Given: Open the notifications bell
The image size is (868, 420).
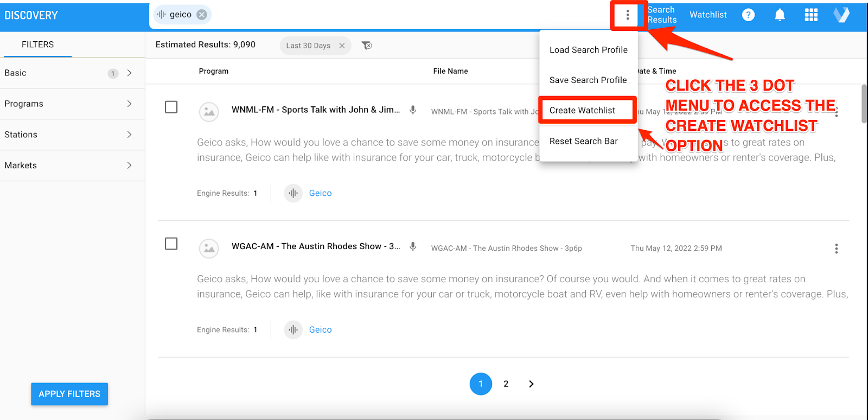Looking at the screenshot, I should tap(780, 15).
